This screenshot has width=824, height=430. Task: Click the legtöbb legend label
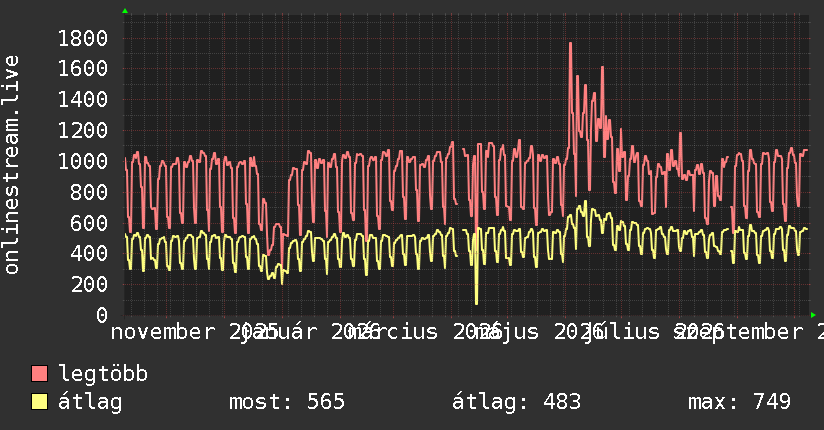103,374
